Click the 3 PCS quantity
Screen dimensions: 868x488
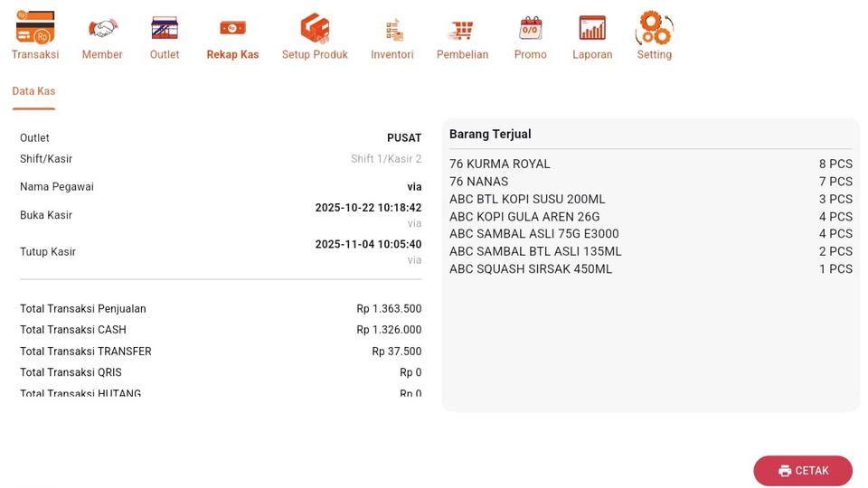coord(835,199)
